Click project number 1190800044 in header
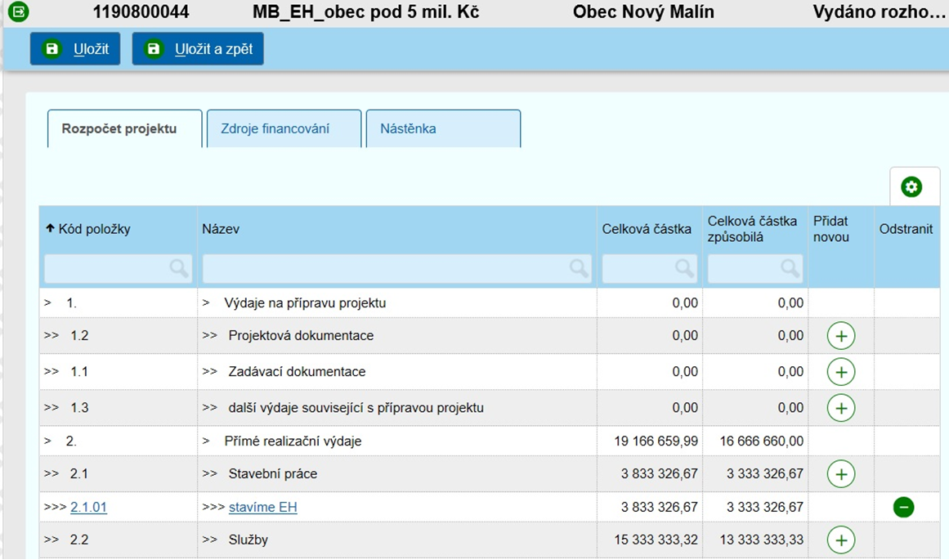 click(x=141, y=11)
